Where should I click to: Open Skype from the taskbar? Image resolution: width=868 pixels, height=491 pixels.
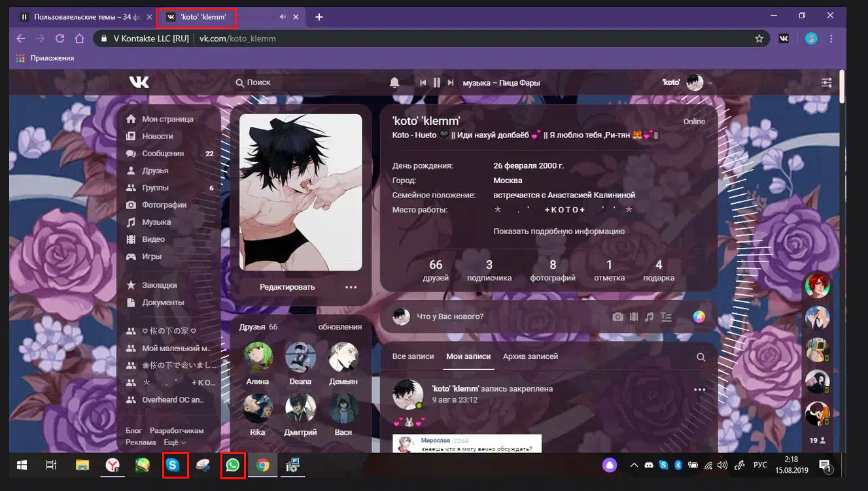[x=173, y=466]
